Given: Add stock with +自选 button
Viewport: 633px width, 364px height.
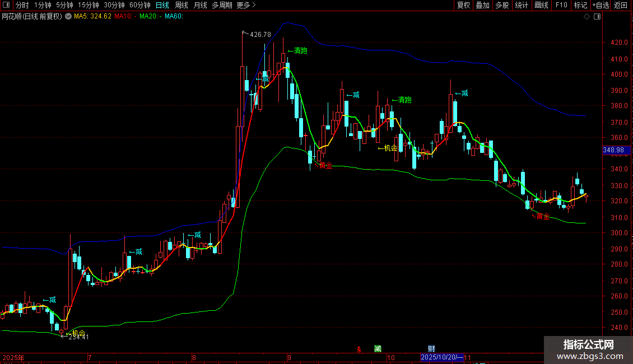Looking at the screenshot, I should point(601,5).
